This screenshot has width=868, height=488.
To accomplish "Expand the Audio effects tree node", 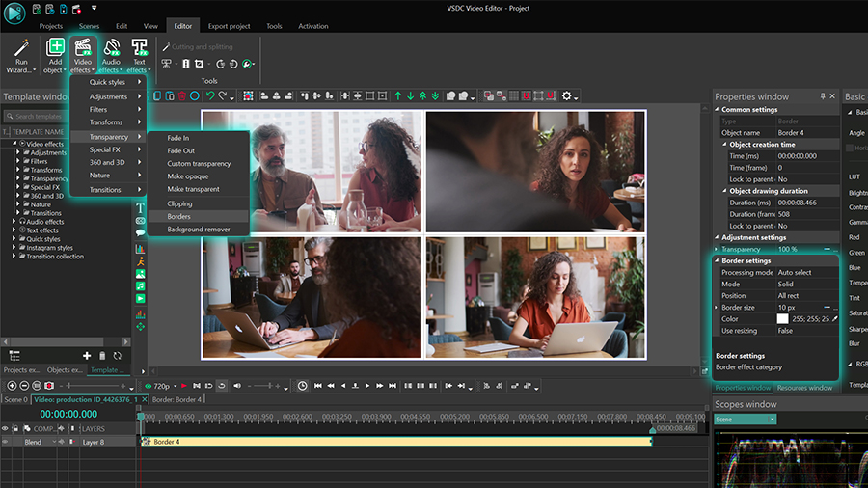I will (x=14, y=221).
